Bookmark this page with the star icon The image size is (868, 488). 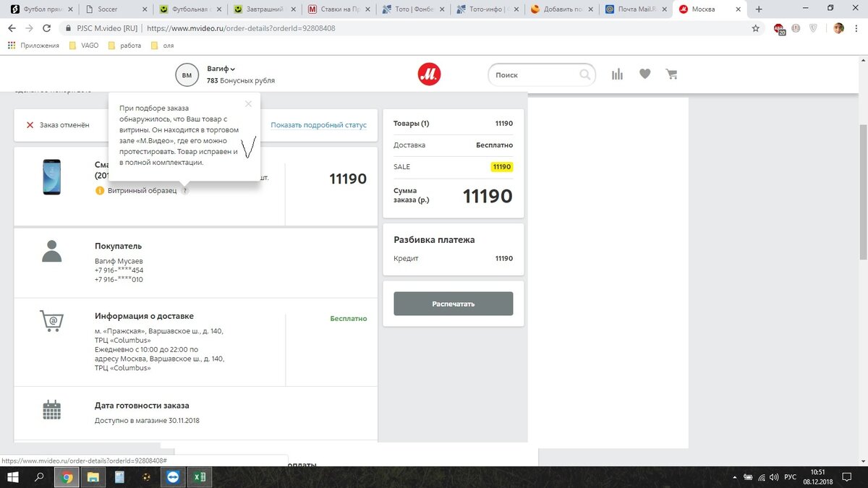755,28
